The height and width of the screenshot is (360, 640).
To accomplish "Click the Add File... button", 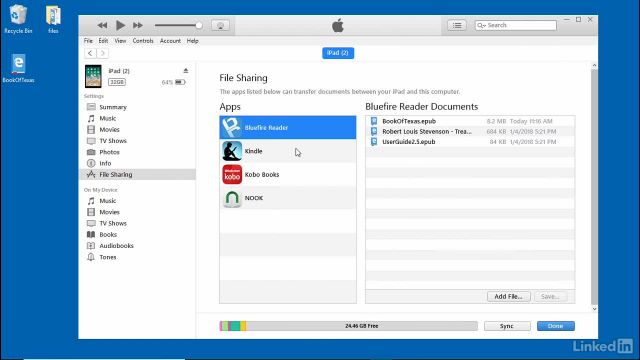I will pos(509,297).
